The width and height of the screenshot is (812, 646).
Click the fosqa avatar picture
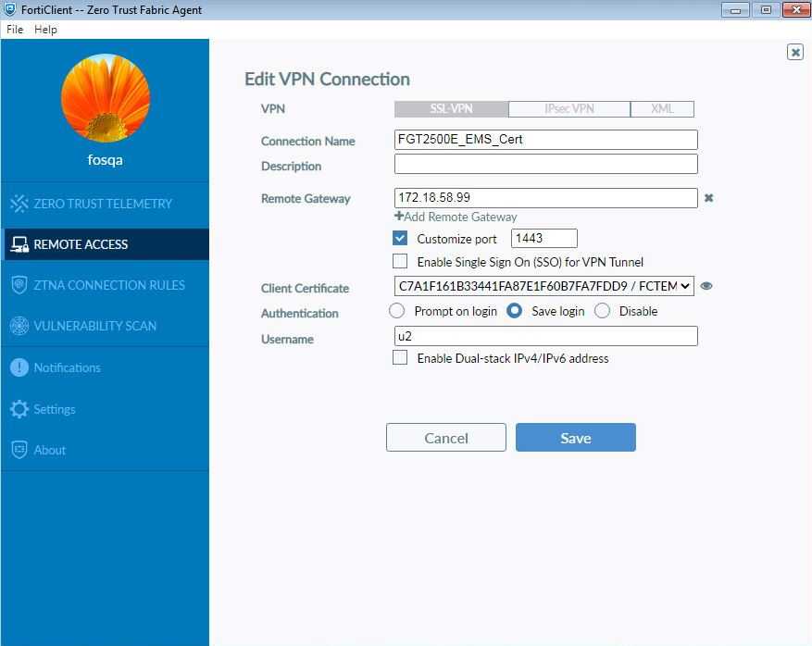106,98
